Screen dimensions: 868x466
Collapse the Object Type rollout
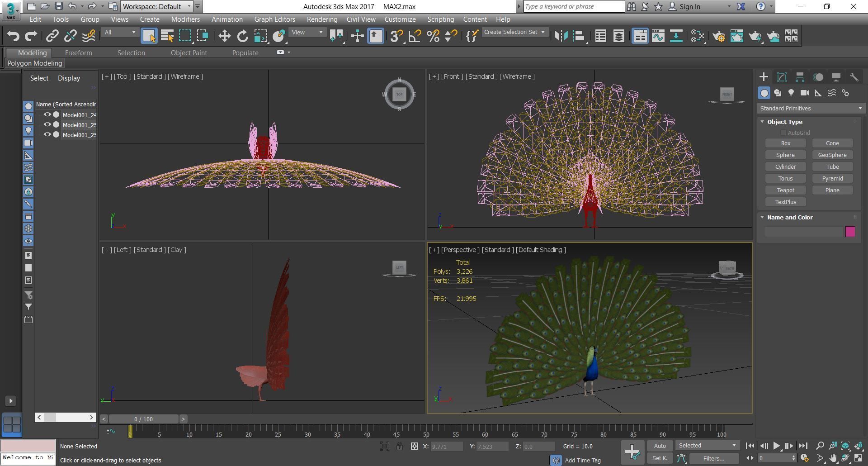[763, 122]
